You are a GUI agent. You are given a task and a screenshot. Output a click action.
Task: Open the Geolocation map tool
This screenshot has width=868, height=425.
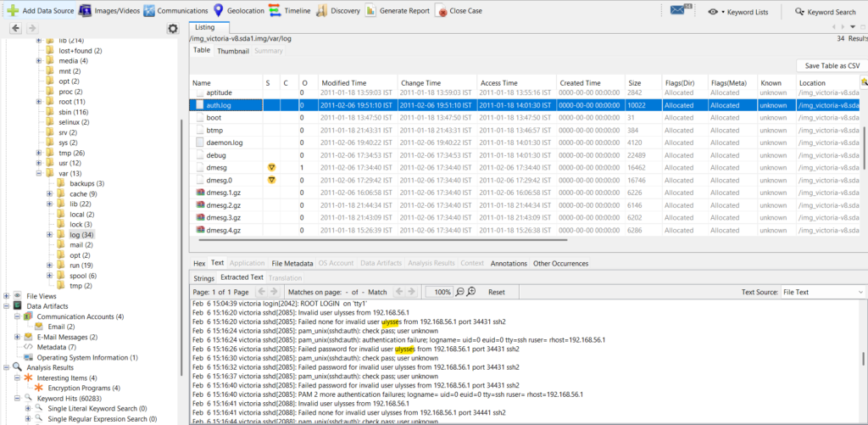(x=238, y=10)
